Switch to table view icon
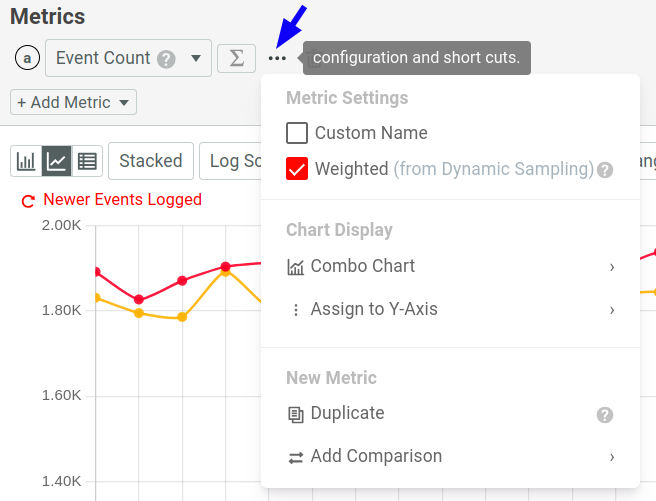Viewport: 656px width, 501px height. click(87, 160)
